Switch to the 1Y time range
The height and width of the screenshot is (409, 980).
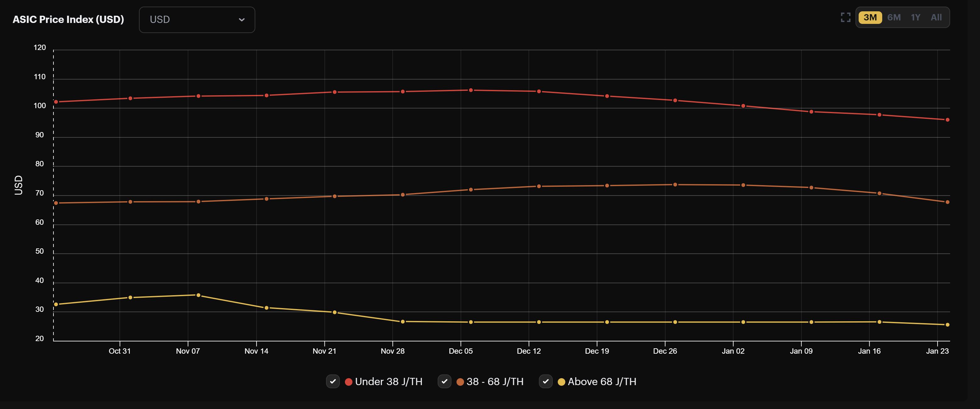(x=915, y=18)
